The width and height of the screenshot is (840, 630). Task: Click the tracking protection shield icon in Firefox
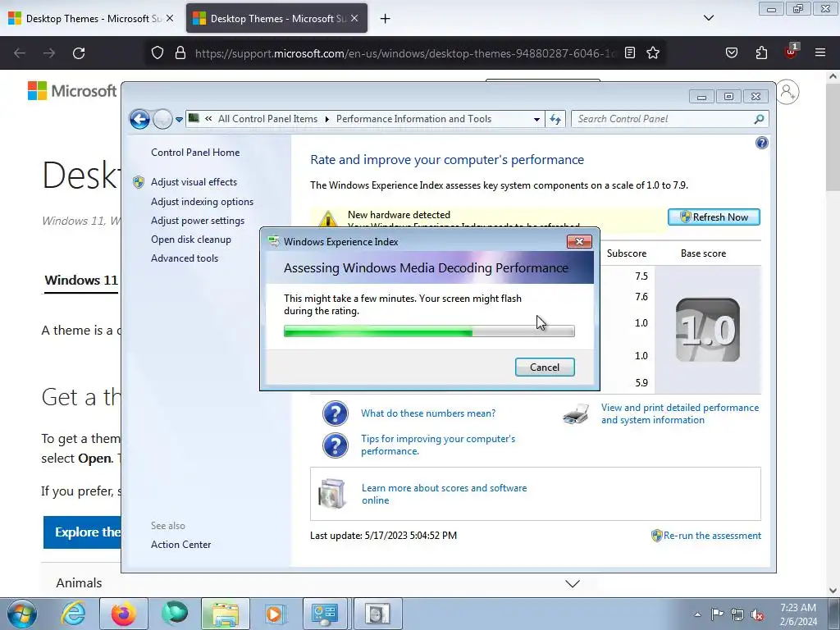157,52
